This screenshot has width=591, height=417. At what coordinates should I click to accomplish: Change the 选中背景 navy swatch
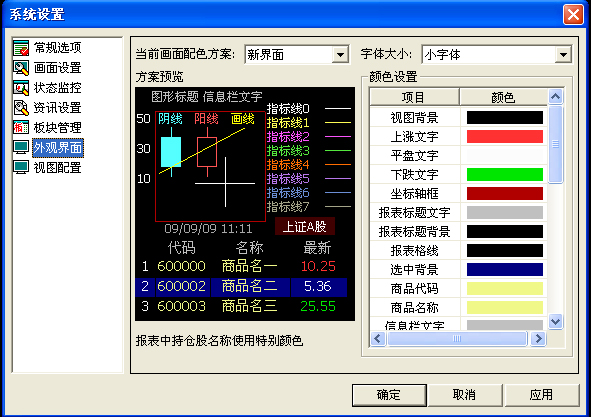505,270
